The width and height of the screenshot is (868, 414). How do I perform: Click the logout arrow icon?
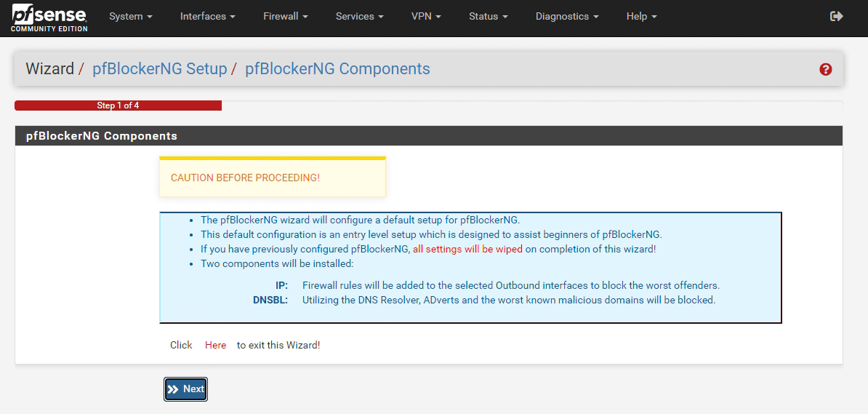coord(836,16)
